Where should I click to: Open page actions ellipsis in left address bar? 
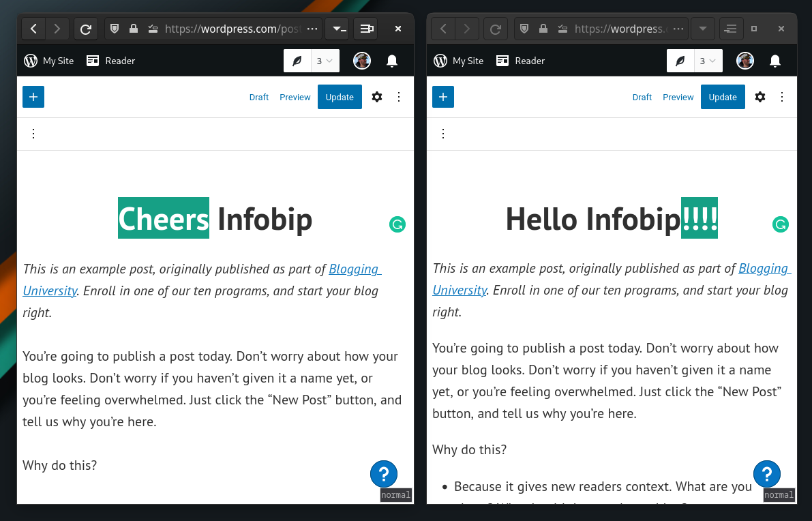tap(312, 29)
